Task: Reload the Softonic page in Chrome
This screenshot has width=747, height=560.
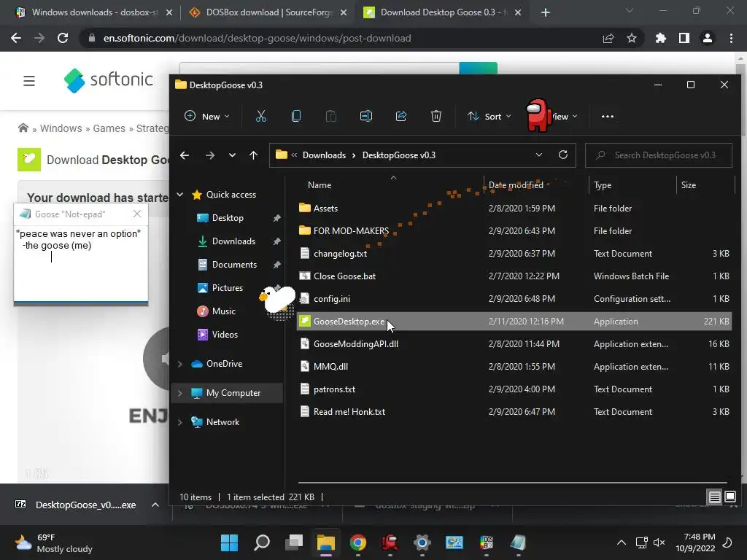Action: click(x=63, y=38)
